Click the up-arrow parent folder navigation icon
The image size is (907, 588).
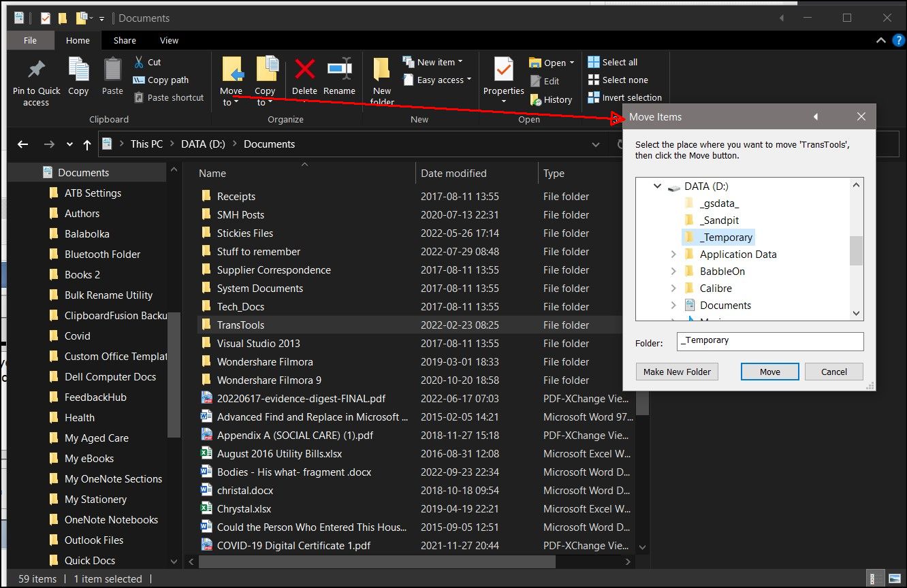point(86,144)
